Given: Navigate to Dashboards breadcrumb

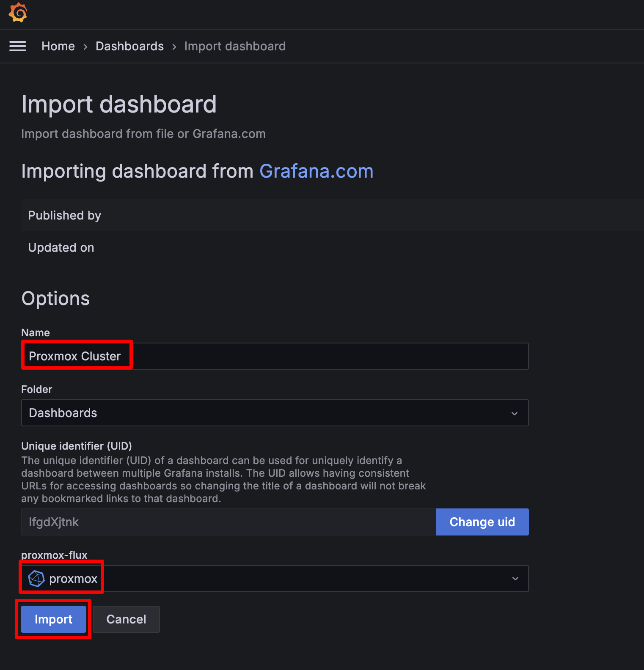Looking at the screenshot, I should [x=129, y=46].
